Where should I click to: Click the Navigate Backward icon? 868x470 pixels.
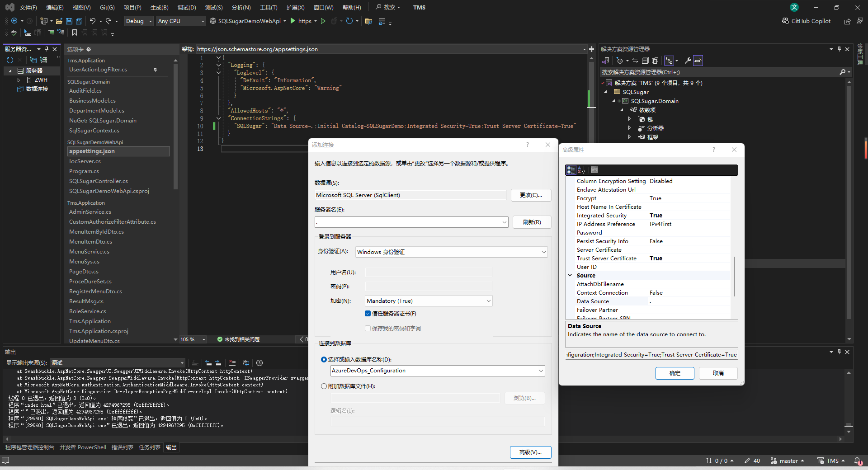(x=14, y=21)
